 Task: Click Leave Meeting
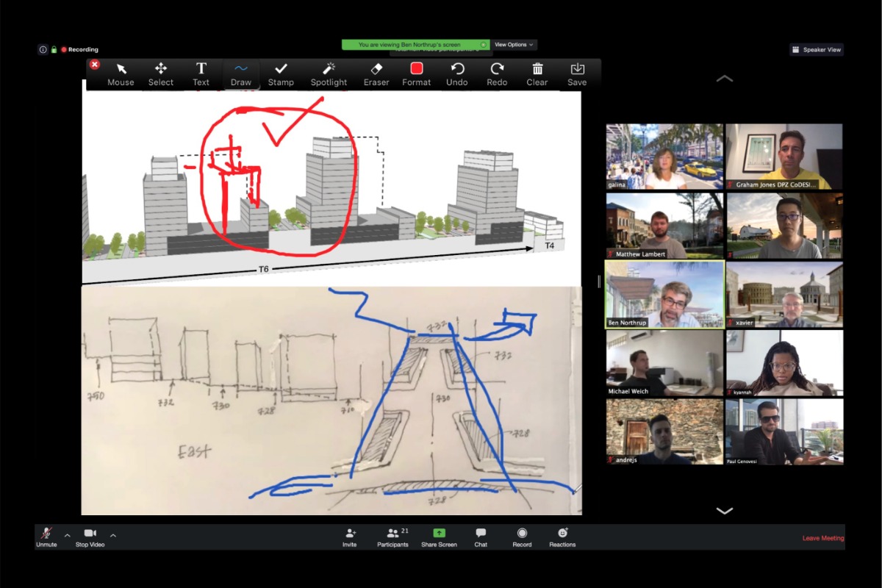[822, 538]
